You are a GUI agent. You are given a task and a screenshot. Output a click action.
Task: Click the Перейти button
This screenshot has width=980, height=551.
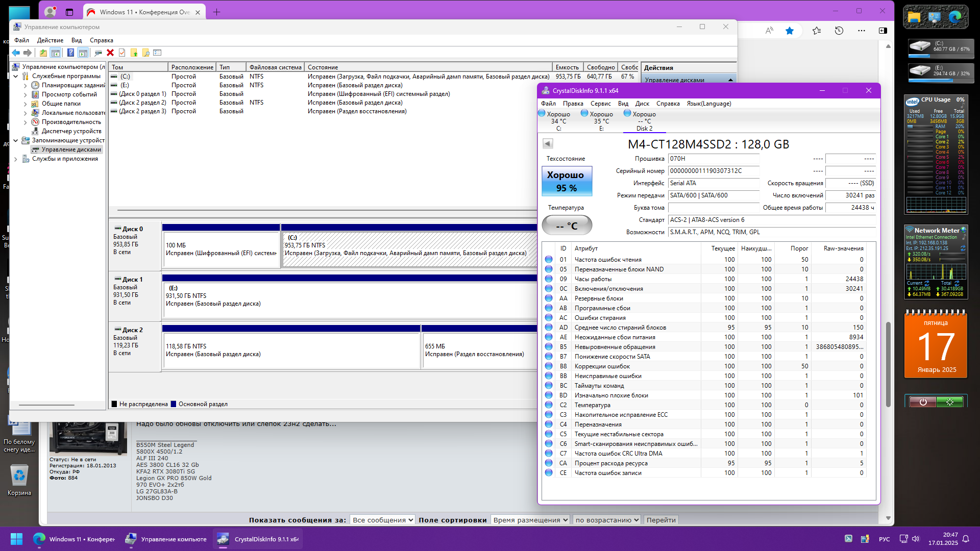(x=661, y=520)
